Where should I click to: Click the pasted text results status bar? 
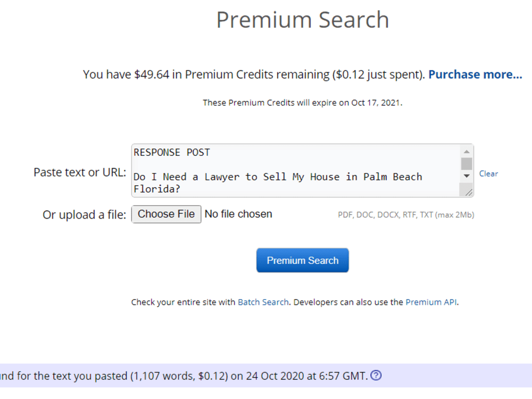click(x=266, y=376)
